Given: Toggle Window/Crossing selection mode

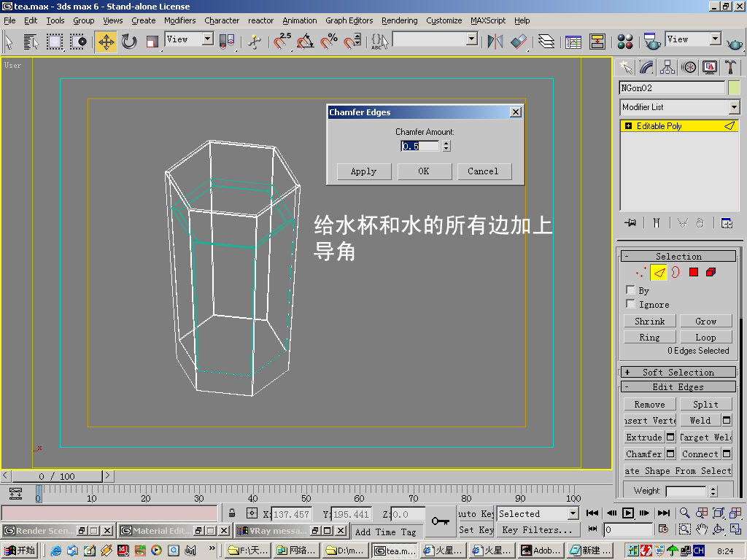Looking at the screenshot, I should 79,42.
